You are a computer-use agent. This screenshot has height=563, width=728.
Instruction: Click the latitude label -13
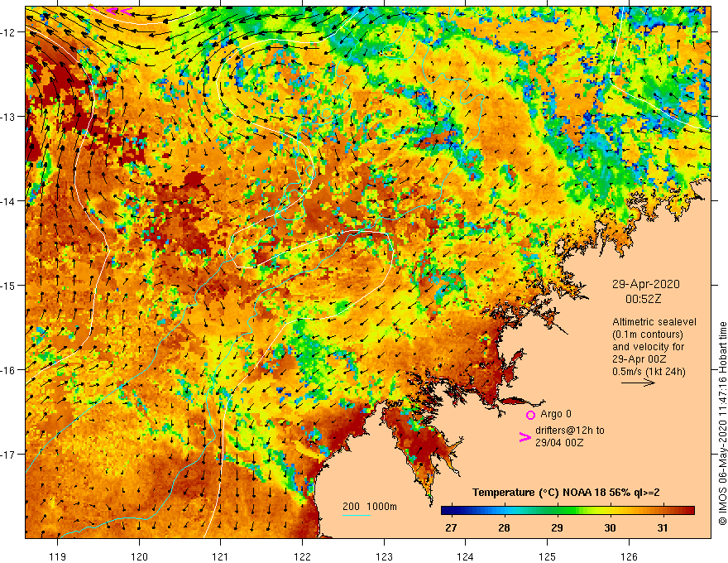point(9,117)
